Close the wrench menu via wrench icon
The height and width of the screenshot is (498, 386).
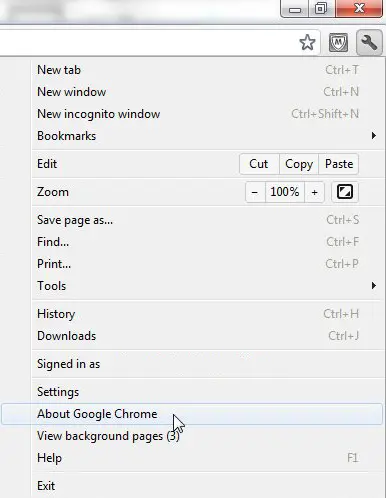coord(369,43)
